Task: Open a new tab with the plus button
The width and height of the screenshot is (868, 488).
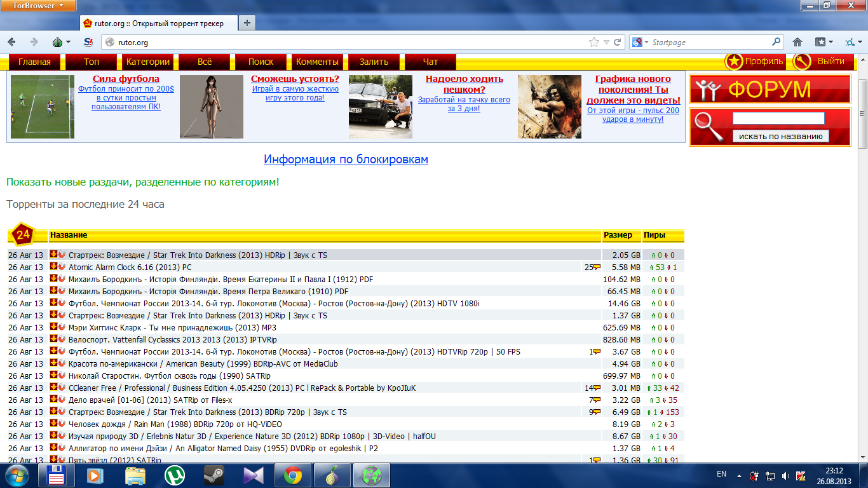Action: (x=247, y=24)
